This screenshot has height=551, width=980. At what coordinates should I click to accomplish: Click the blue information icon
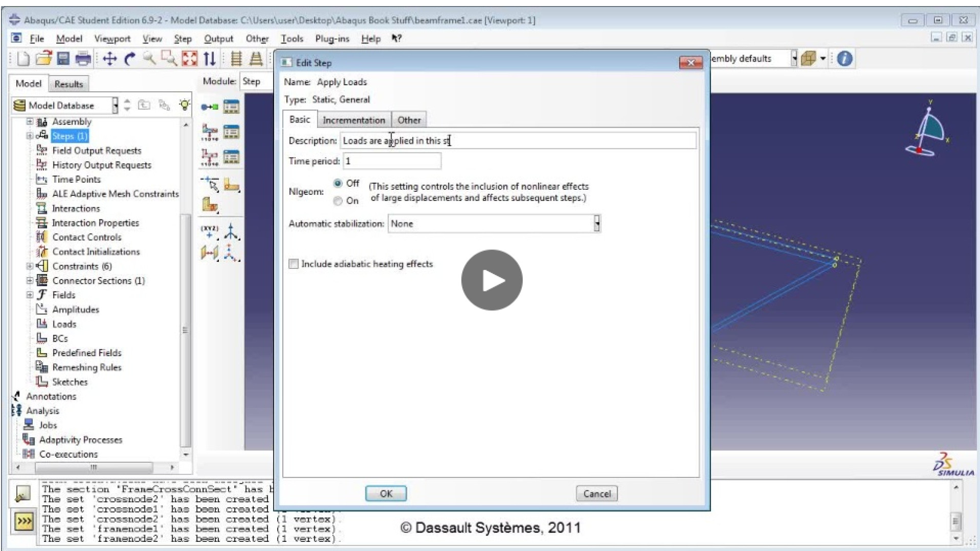click(845, 59)
